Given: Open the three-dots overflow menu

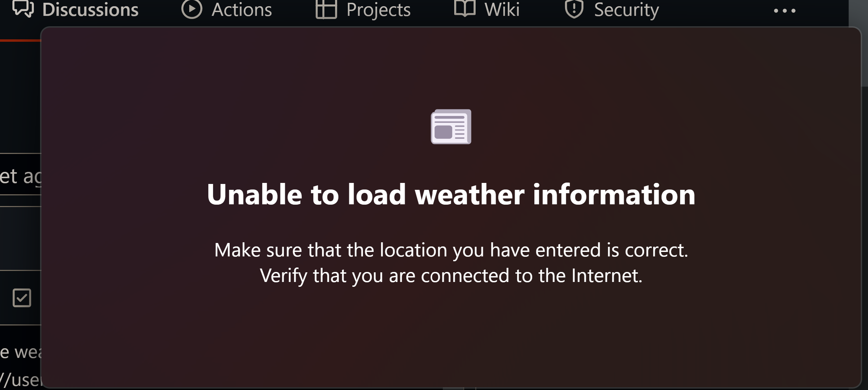Looking at the screenshot, I should (x=784, y=11).
